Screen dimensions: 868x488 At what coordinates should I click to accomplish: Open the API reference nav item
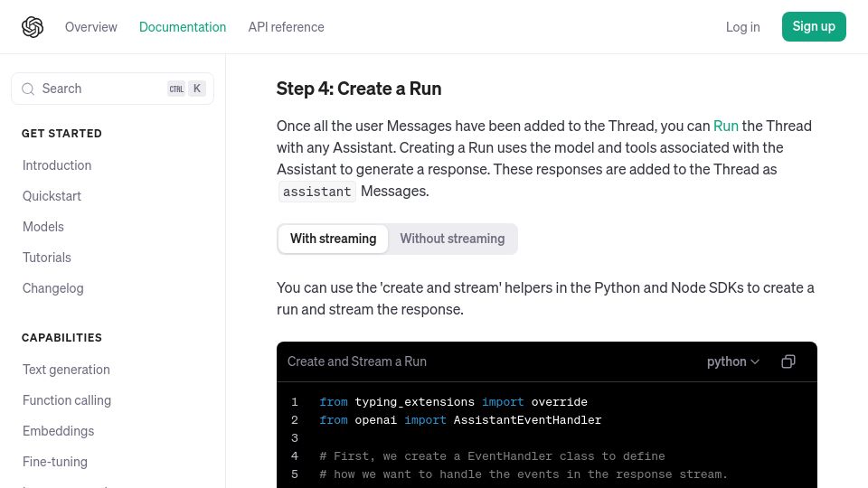[287, 26]
